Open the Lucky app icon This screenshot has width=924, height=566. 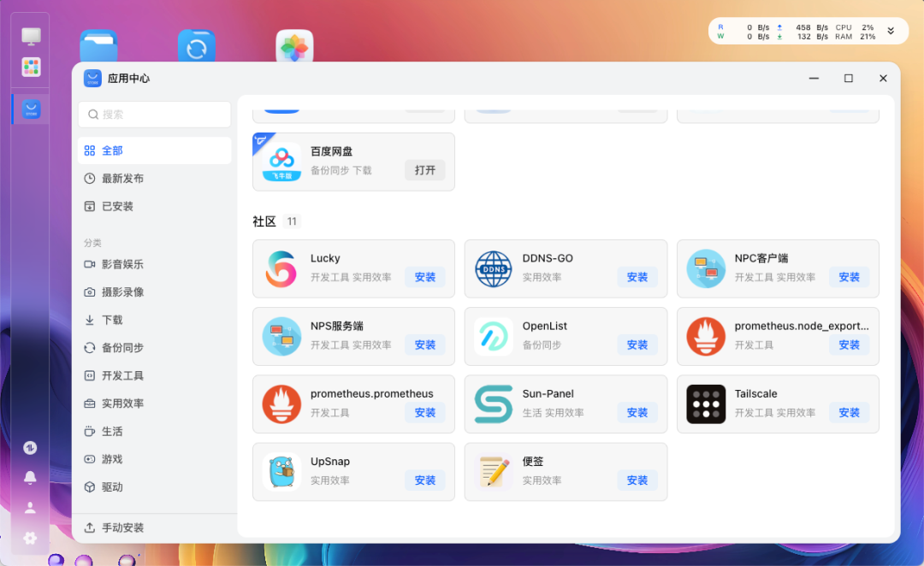[281, 268]
